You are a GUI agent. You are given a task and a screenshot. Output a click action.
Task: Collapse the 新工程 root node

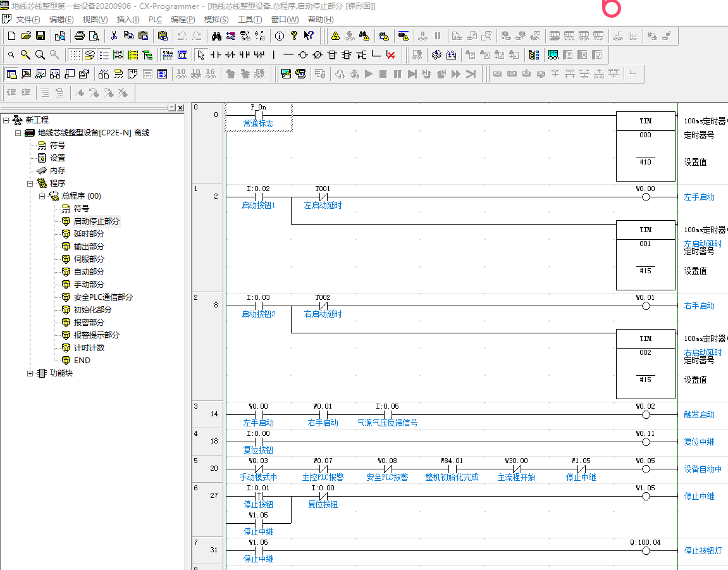point(6,120)
